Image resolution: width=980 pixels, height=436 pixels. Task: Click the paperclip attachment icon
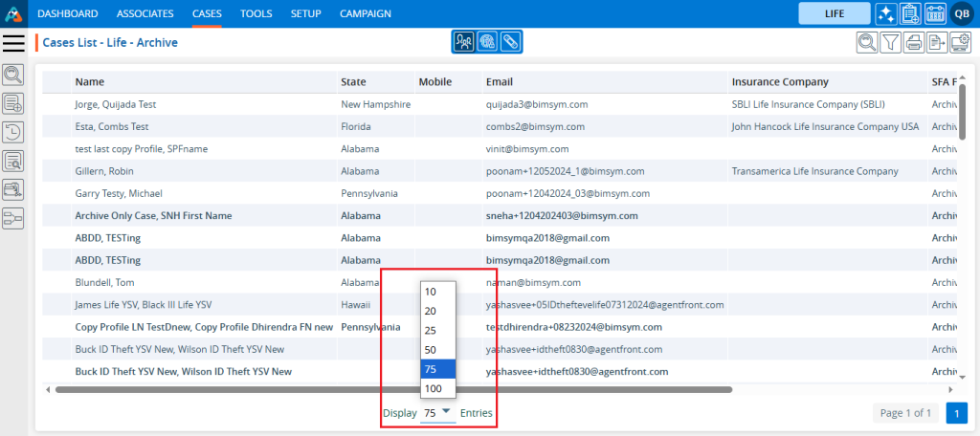tap(511, 42)
